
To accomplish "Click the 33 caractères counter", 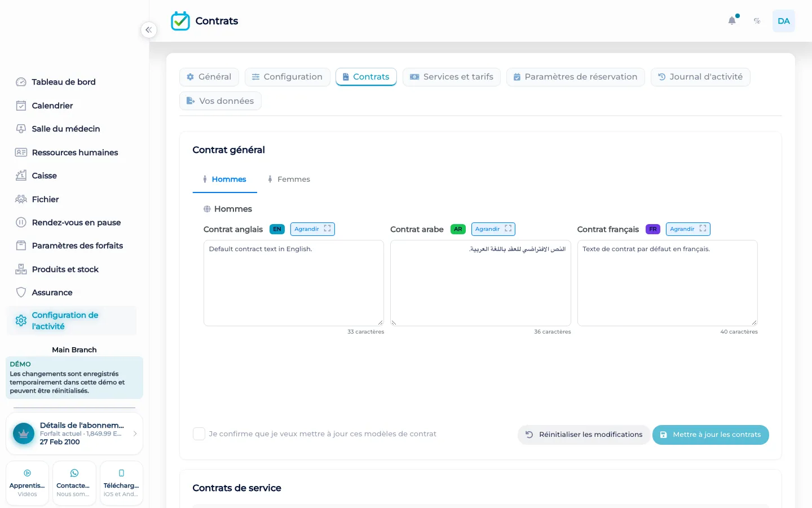I will pos(365,332).
